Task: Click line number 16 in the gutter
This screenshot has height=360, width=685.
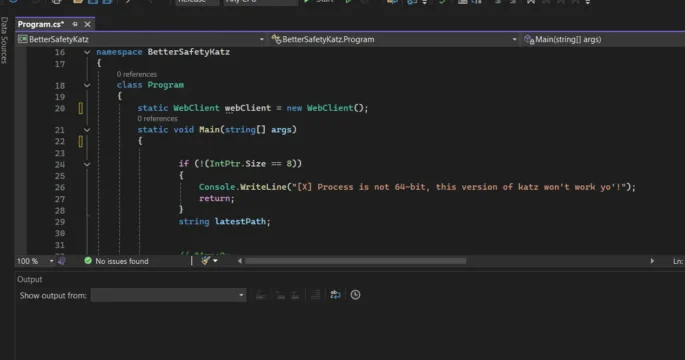Action: (x=60, y=52)
